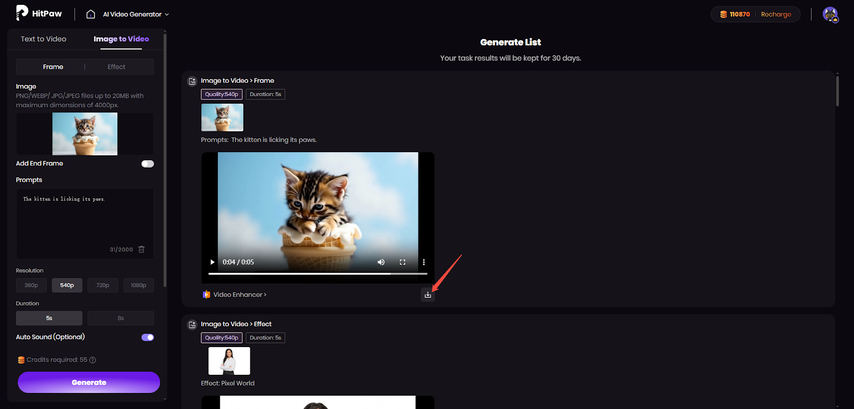The image size is (854, 409).
Task: Click Duration: 5s tag in Effect task
Action: tap(265, 338)
